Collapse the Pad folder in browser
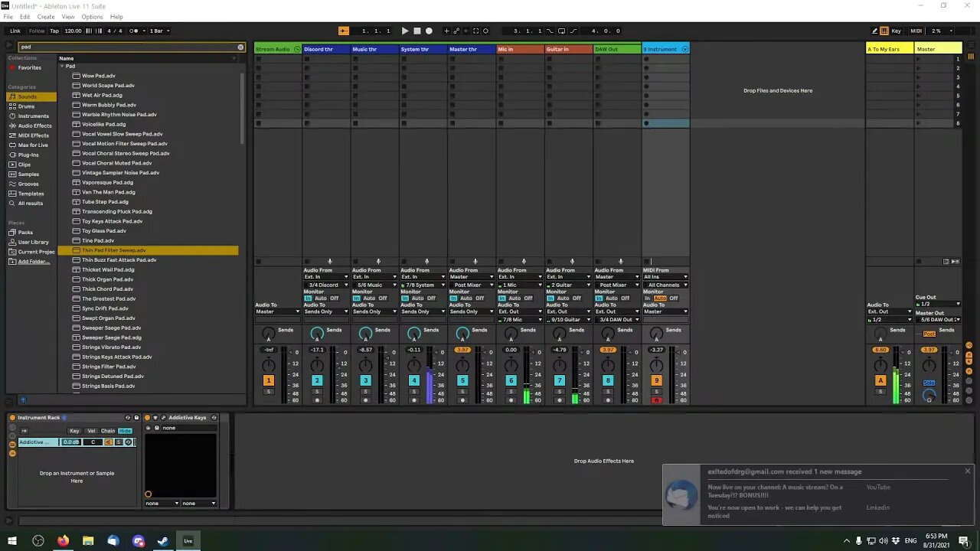Viewport: 980px width, 551px height. click(62, 67)
